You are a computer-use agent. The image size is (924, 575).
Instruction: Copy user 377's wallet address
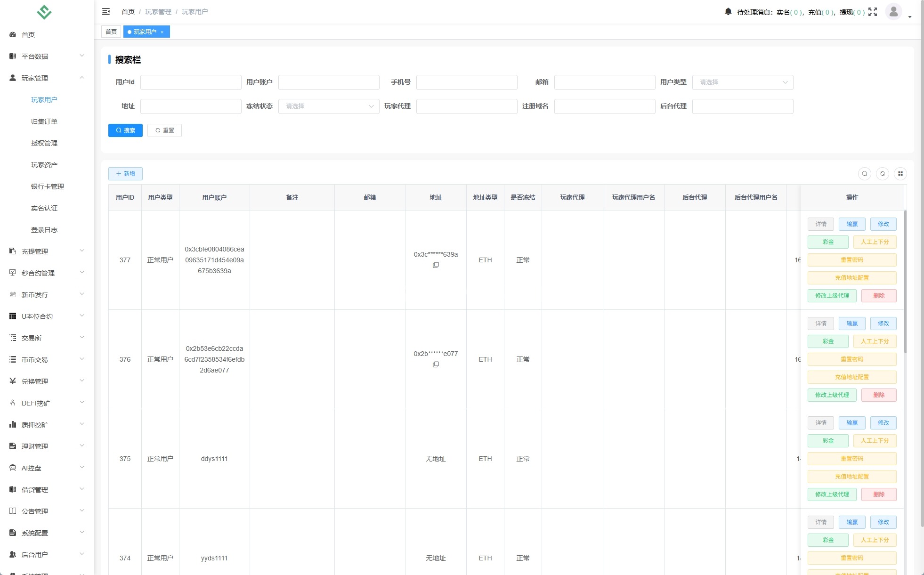tap(436, 265)
